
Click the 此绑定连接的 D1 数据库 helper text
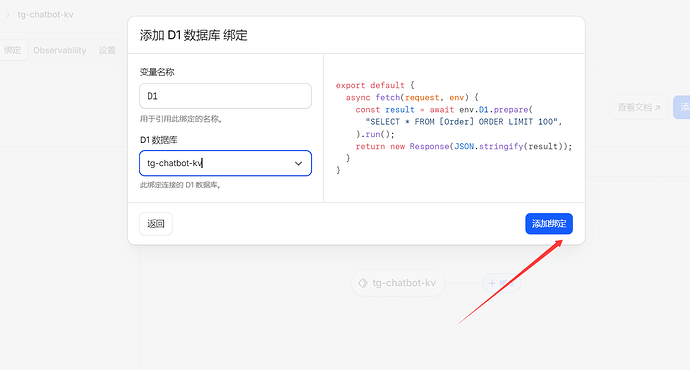pyautogui.click(x=180, y=185)
